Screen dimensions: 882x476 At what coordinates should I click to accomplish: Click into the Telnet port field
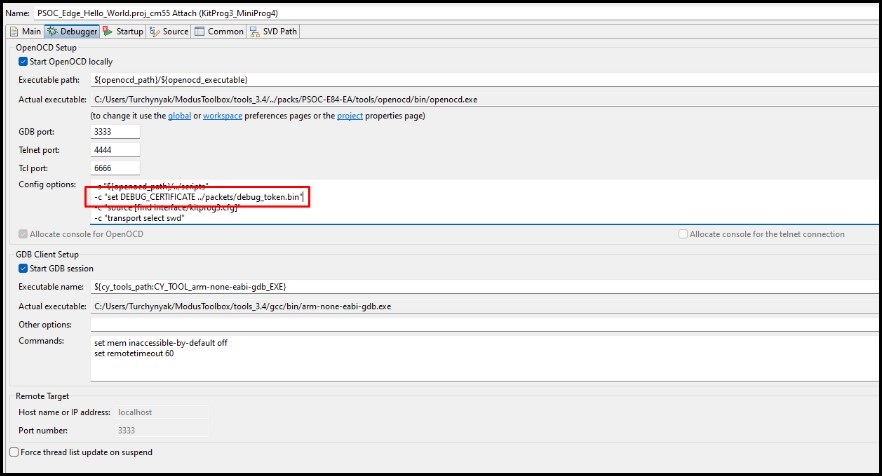(x=115, y=150)
